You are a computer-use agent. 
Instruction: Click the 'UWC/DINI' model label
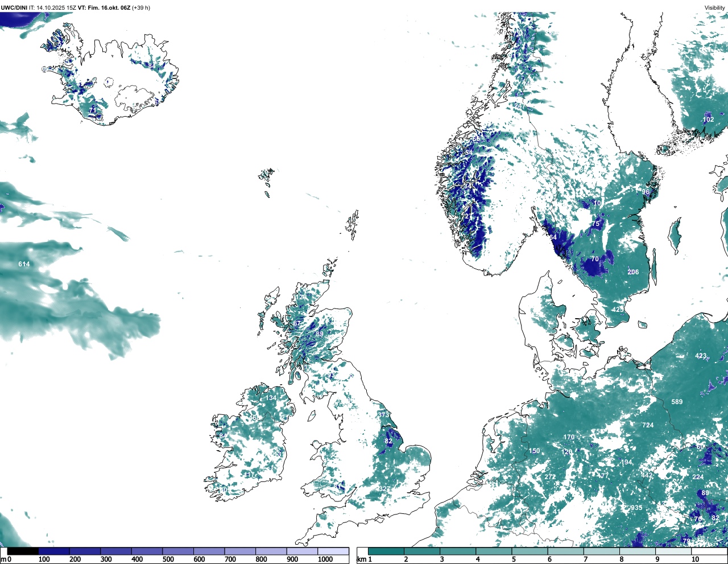pyautogui.click(x=14, y=8)
